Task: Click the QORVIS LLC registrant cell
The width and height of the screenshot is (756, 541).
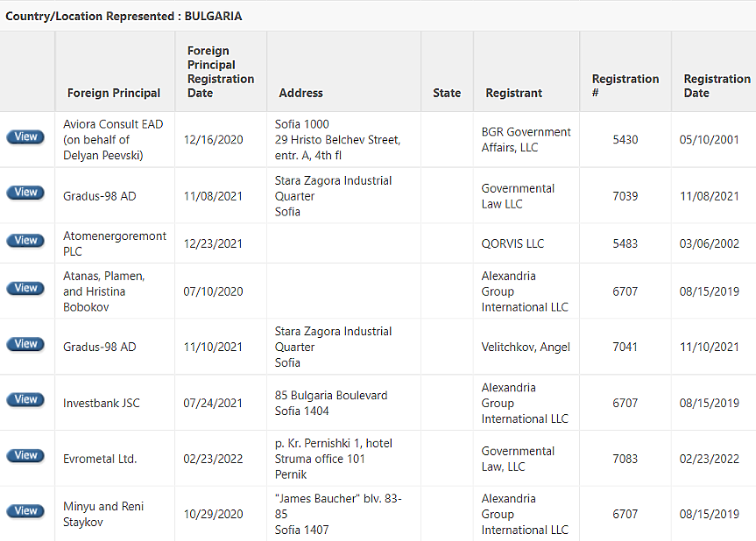Action: [512, 243]
